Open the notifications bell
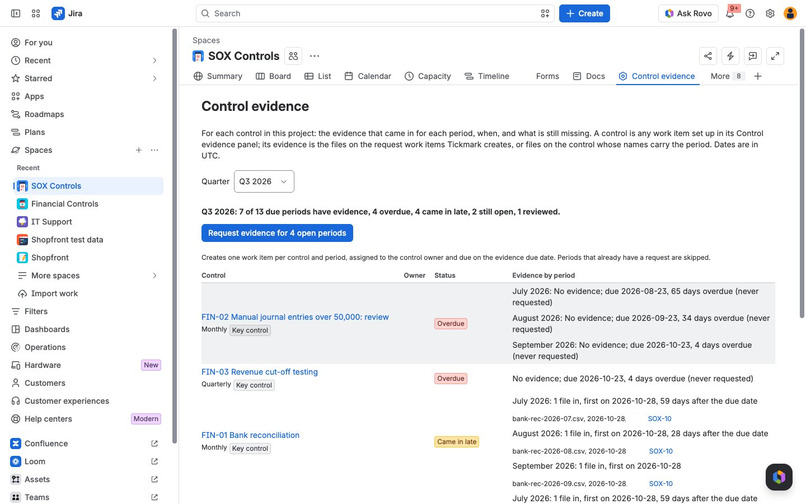This screenshot has height=504, width=806. 730,13
